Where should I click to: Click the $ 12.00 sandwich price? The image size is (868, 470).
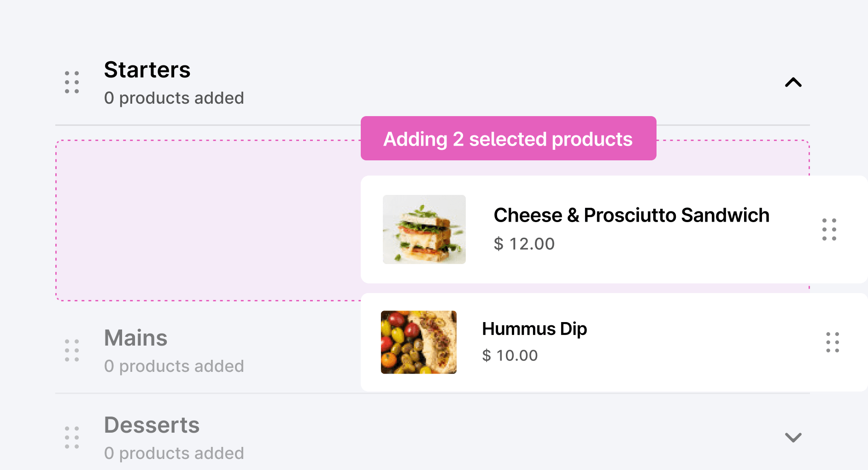click(524, 244)
